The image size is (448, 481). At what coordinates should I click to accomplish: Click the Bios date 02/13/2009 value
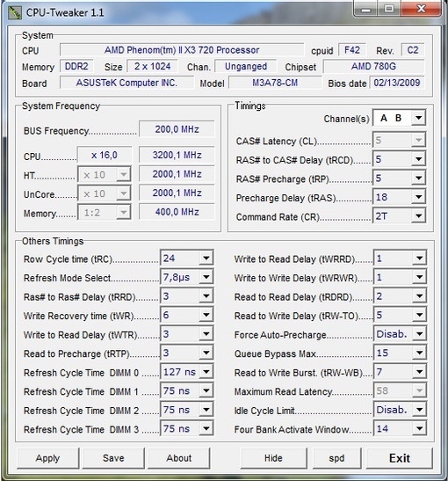397,83
